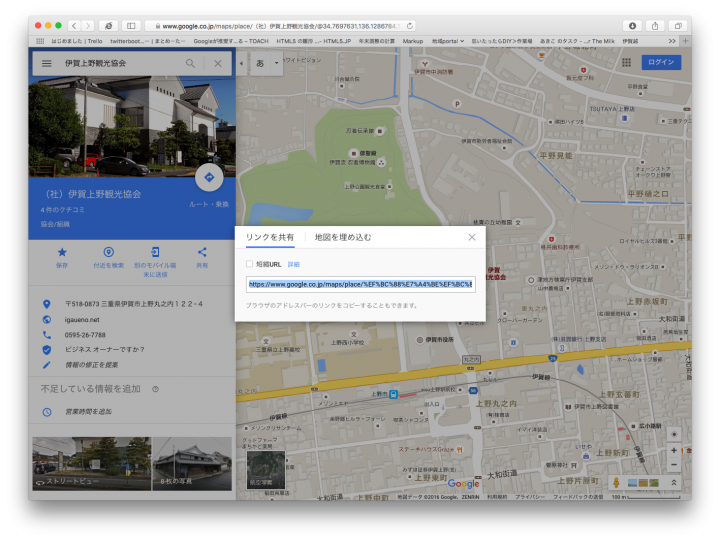Open Safari's downloads button
Viewport: 720px width, 541px height.
click(x=632, y=26)
